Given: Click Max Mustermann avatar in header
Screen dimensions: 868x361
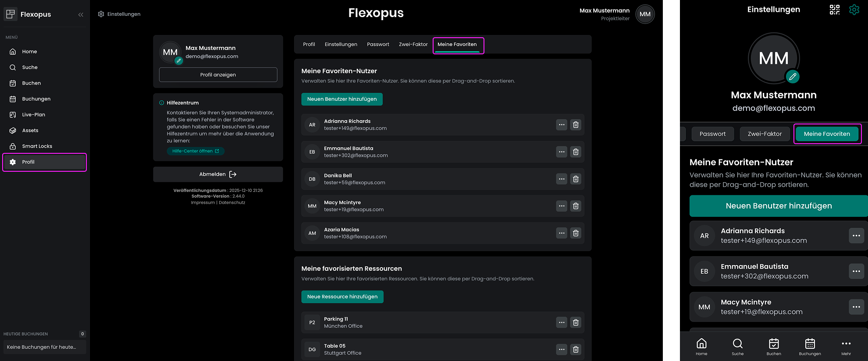Looking at the screenshot, I should (645, 14).
